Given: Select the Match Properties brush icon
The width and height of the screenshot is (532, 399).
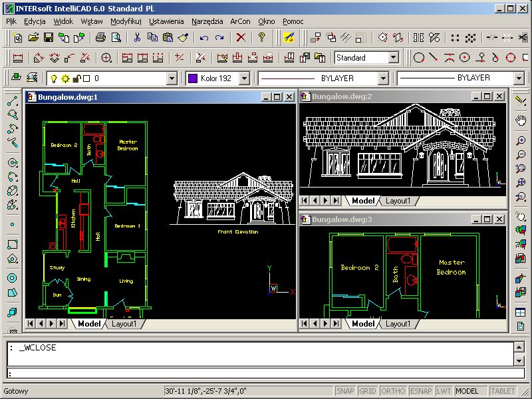Looking at the screenshot, I should [x=184, y=37].
